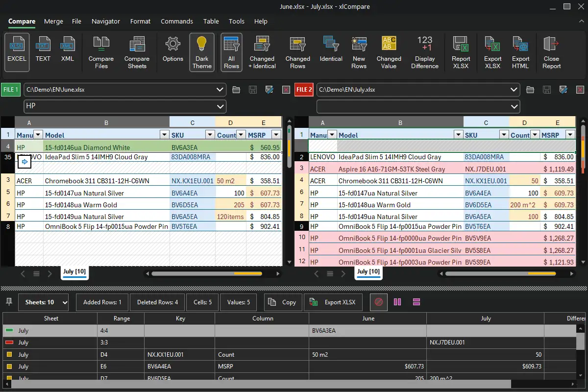Click the Changed Value filter icon

click(389, 52)
